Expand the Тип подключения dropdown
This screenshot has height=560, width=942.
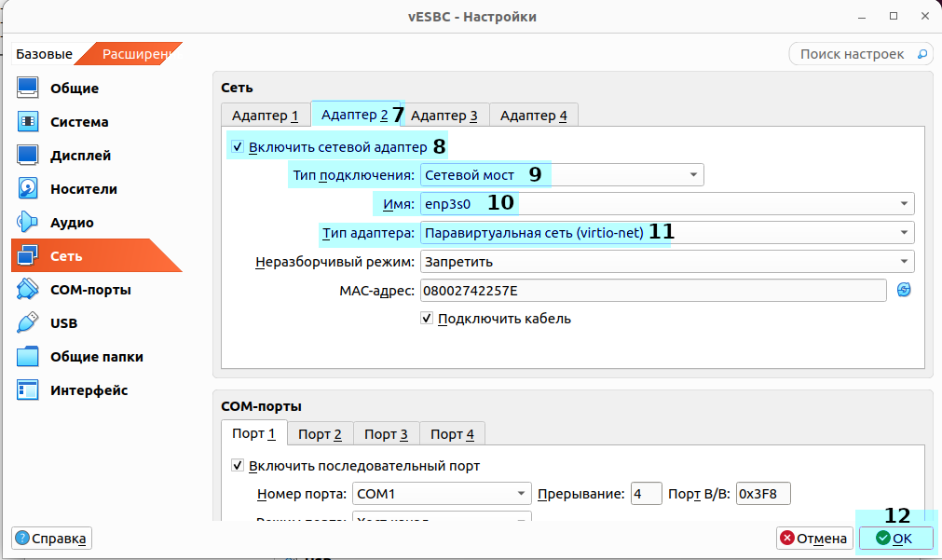click(x=562, y=175)
